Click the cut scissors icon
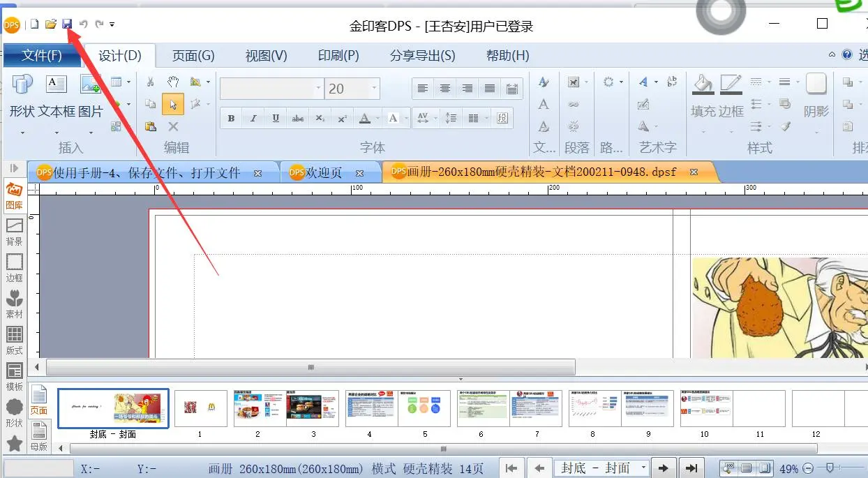This screenshot has height=478, width=868. (x=150, y=82)
